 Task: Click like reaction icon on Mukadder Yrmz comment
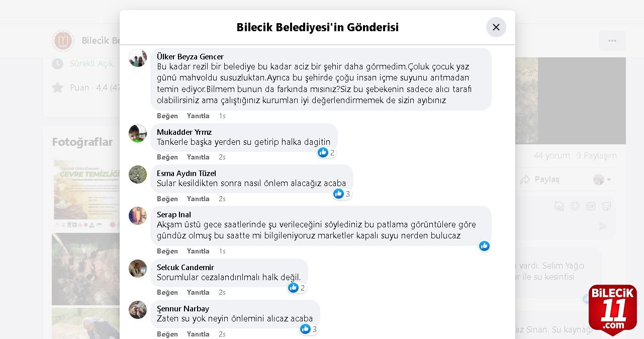(x=323, y=152)
